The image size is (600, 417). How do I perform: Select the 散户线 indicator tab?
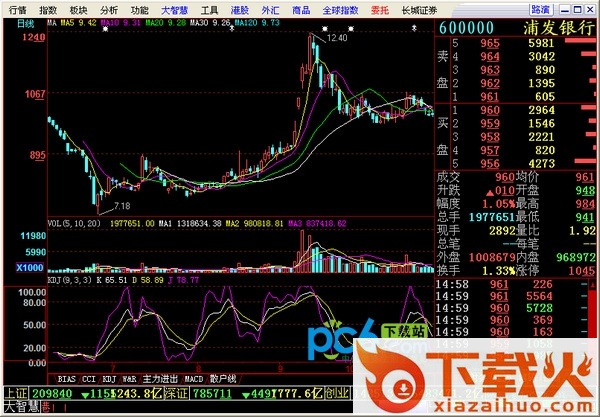click(223, 379)
